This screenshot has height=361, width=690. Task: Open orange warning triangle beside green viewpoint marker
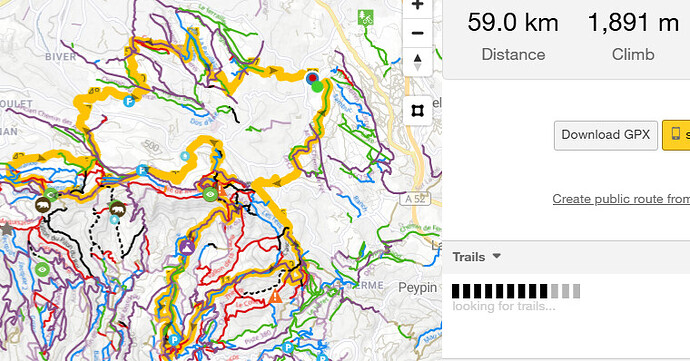[221, 190]
